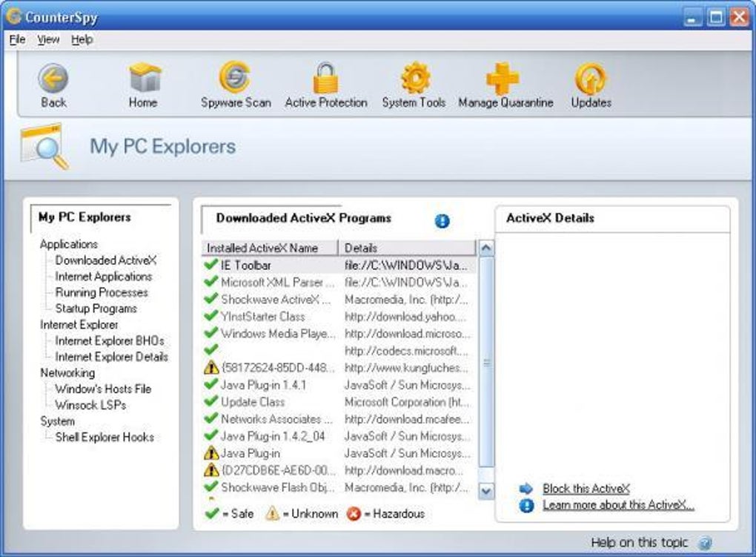Select the YInstStarter Class row
756x557 pixels.
coord(339,317)
